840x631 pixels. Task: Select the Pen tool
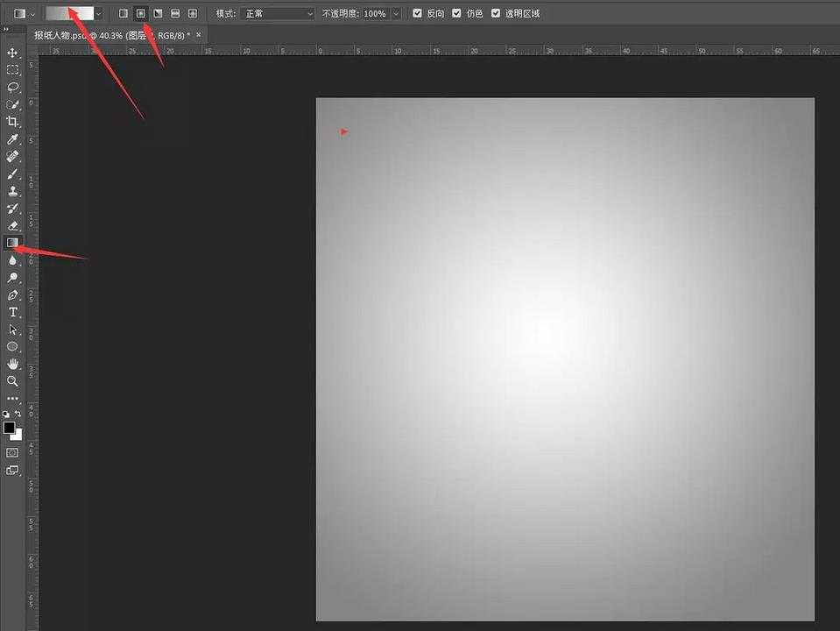tap(12, 295)
